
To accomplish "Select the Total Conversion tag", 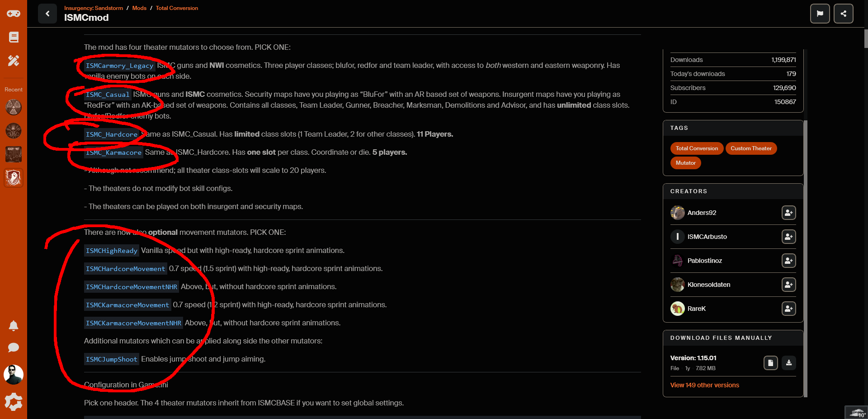I will [x=697, y=148].
